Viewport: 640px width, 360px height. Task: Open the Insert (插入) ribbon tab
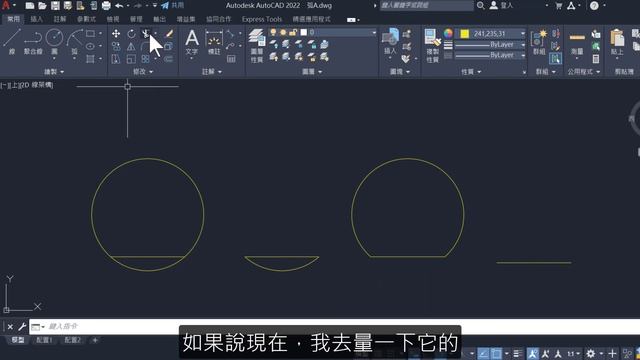point(36,19)
